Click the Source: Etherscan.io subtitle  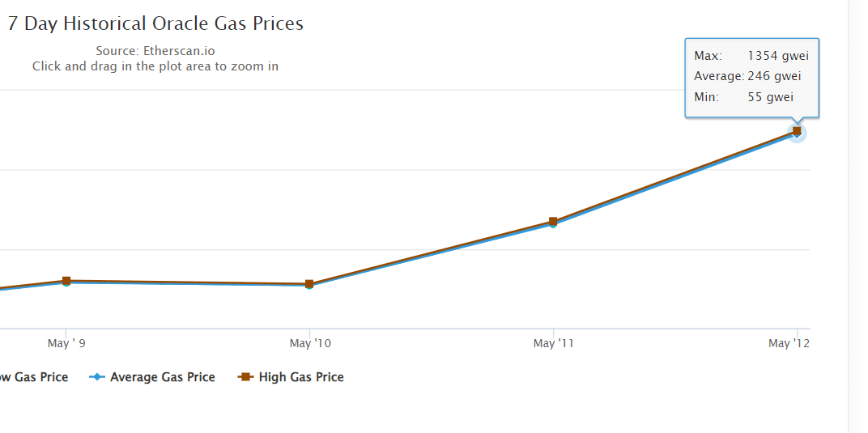155,51
